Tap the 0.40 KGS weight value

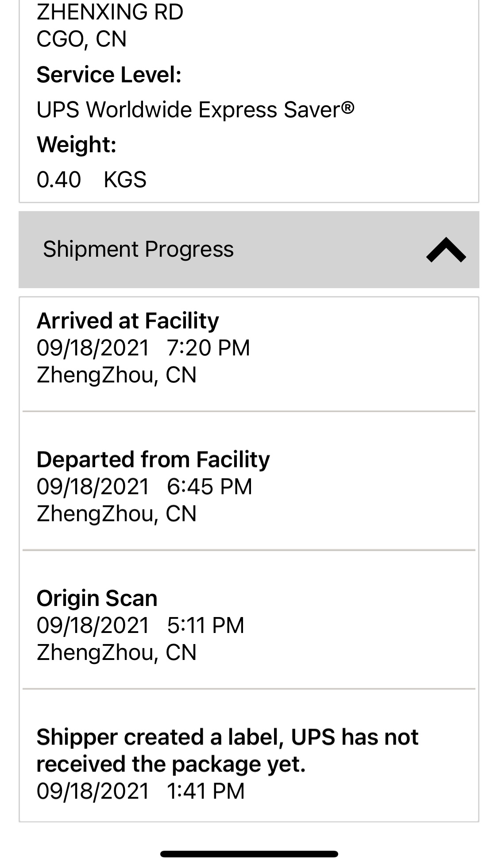coord(91,179)
